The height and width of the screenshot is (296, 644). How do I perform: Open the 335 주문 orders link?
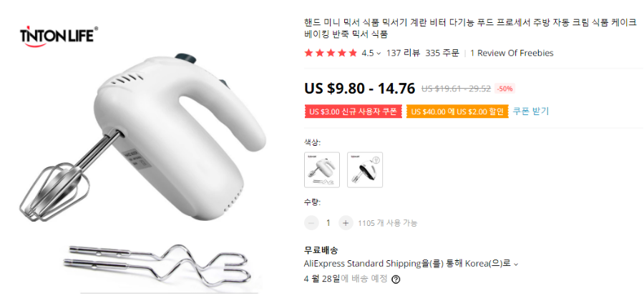pyautogui.click(x=442, y=53)
